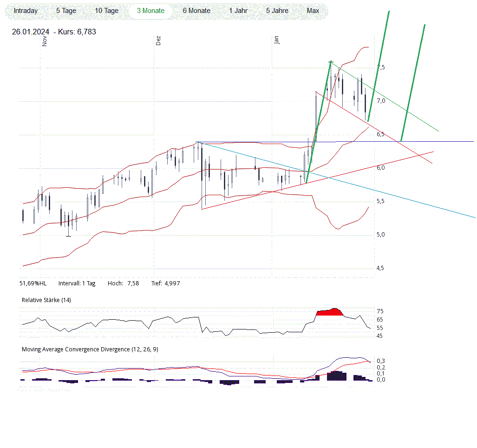Image resolution: width=477 pixels, height=448 pixels.
Task: Click the Tief: 4,997 value
Action: pos(166,283)
